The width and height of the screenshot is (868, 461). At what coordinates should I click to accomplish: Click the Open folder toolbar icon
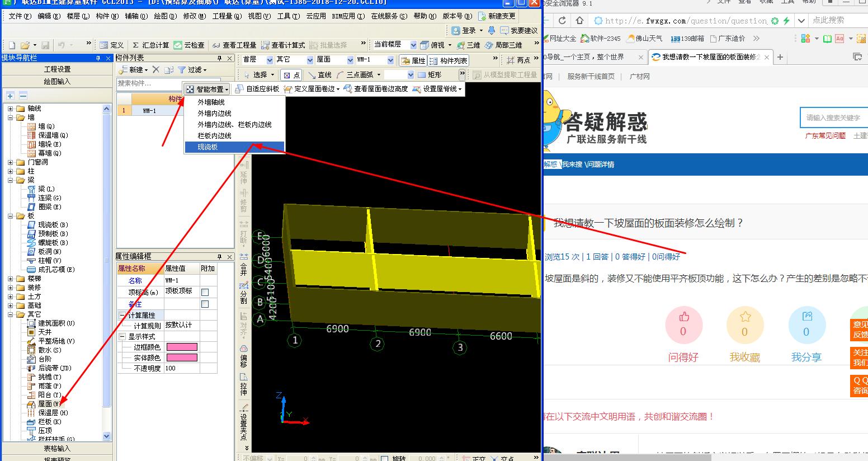coord(25,45)
